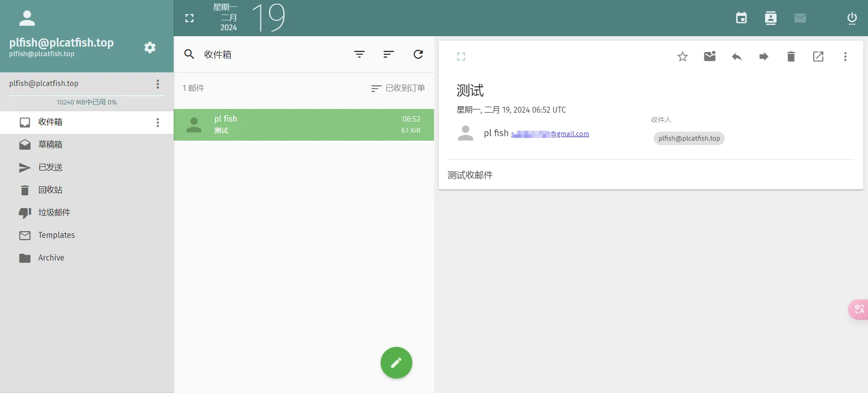This screenshot has width=868, height=393.
Task: Mark message as unread envelope icon
Action: click(x=710, y=57)
